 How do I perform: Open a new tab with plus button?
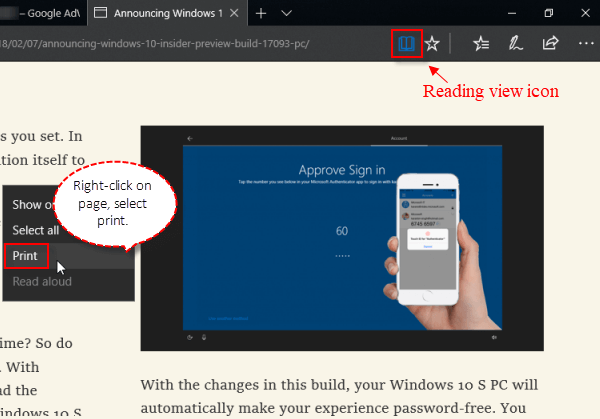pyautogui.click(x=261, y=13)
